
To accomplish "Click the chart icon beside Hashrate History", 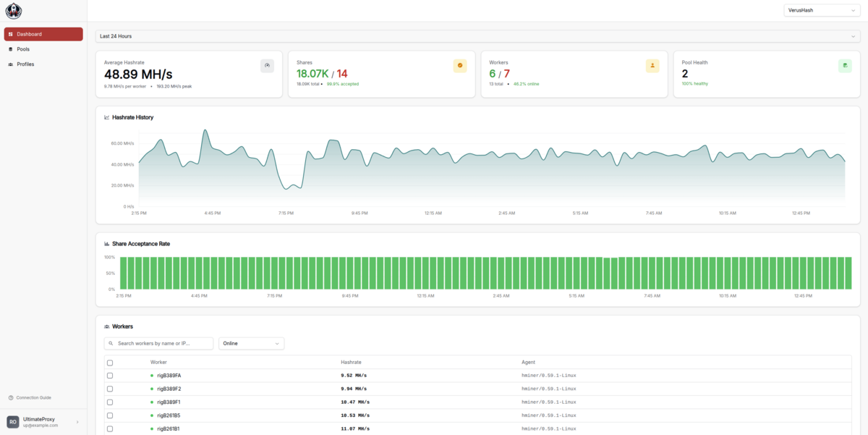I will tap(106, 117).
